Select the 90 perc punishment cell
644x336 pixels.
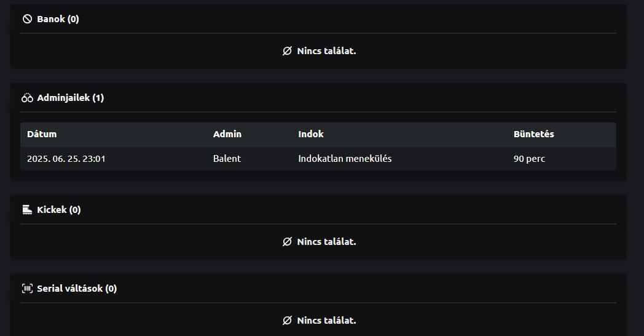click(x=529, y=159)
